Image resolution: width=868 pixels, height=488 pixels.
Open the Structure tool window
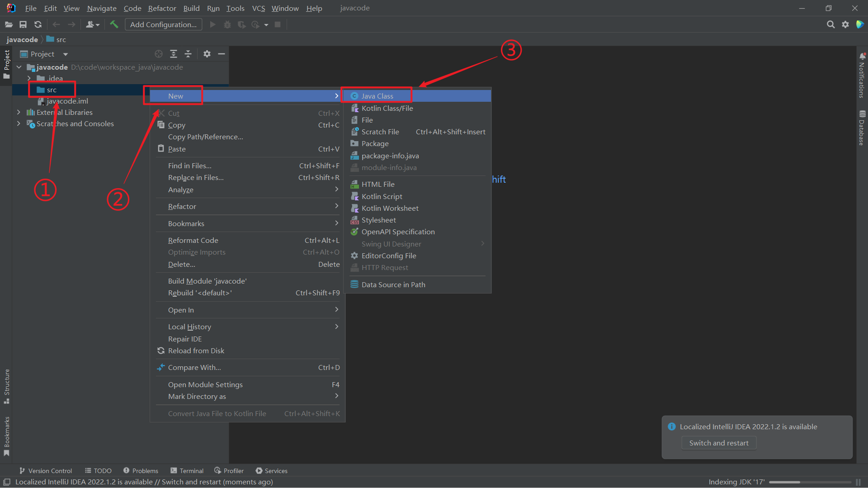point(7,387)
